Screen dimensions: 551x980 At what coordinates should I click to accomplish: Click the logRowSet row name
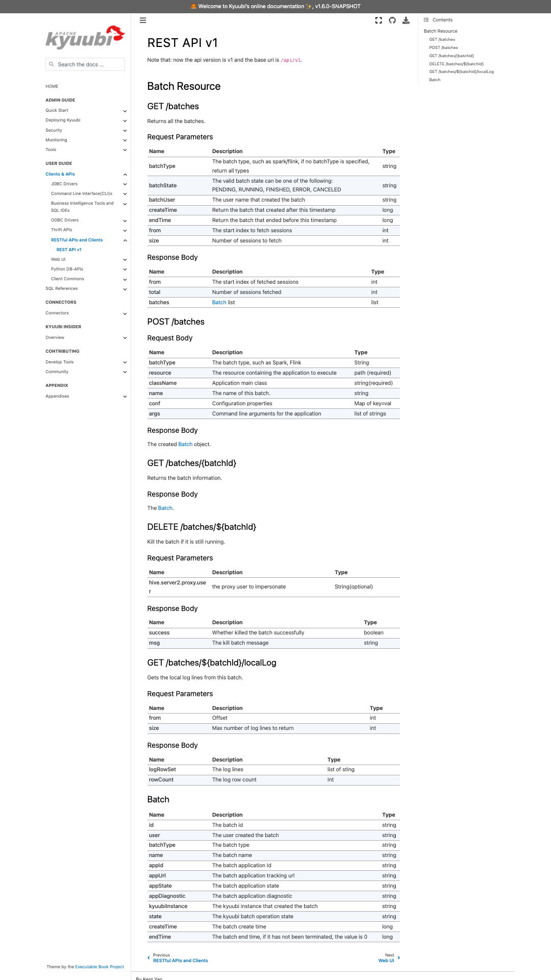[162, 769]
